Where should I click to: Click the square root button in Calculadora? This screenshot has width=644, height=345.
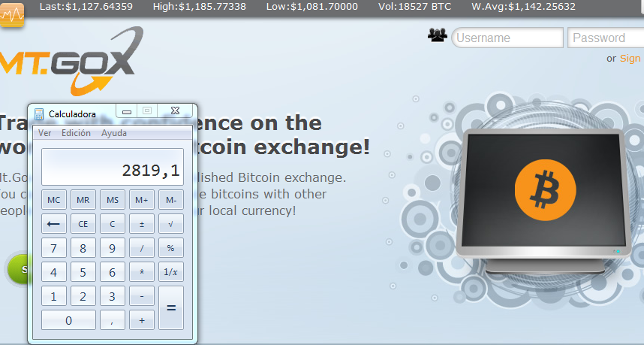pyautogui.click(x=171, y=224)
